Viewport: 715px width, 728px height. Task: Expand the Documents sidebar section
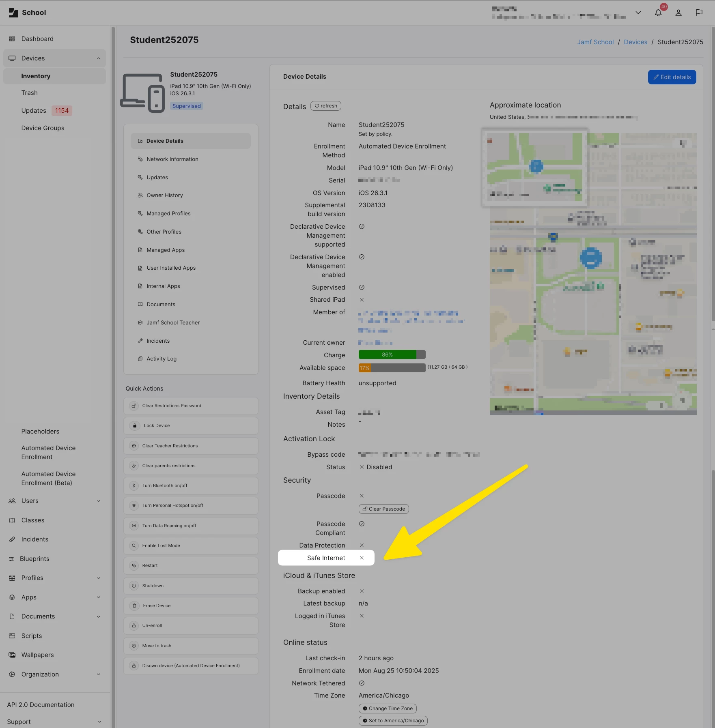[x=98, y=616]
